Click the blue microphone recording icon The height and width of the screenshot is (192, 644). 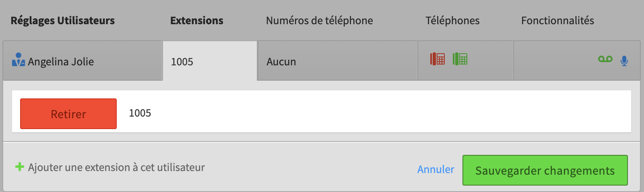tap(624, 61)
